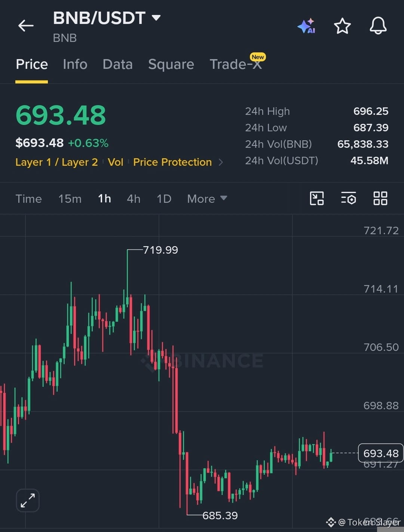The image size is (404, 532).
Task: Select the 4h chart interval
Action: [134, 199]
